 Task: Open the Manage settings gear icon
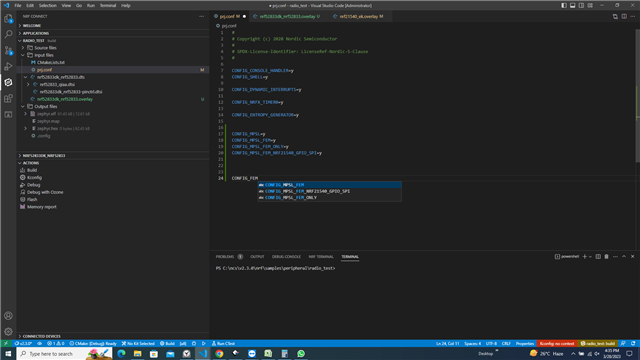8,331
